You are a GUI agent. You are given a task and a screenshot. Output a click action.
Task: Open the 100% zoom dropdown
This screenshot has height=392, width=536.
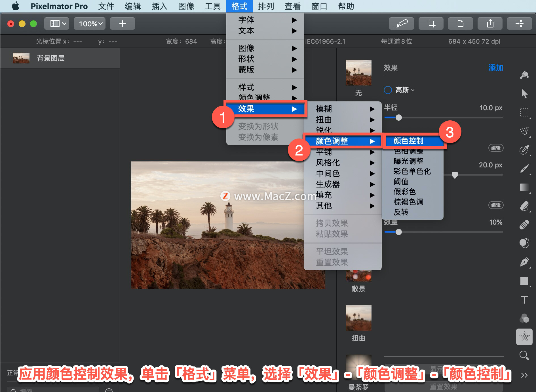[x=90, y=24]
